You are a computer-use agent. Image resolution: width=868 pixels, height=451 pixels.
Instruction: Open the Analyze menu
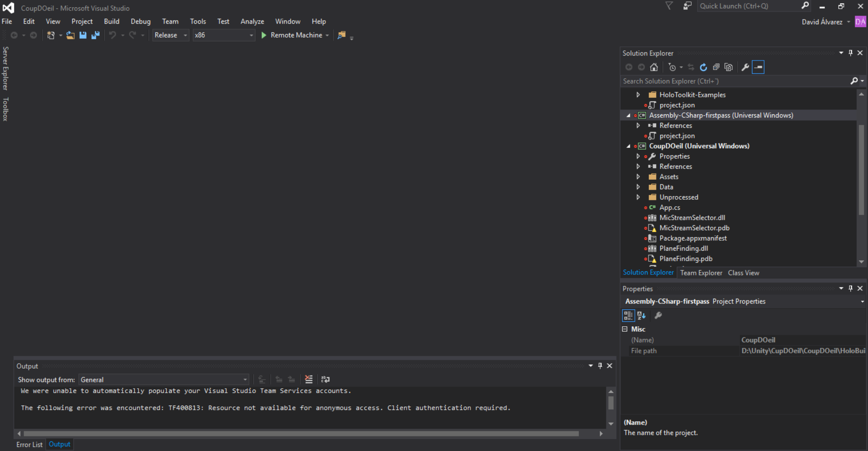click(x=252, y=21)
